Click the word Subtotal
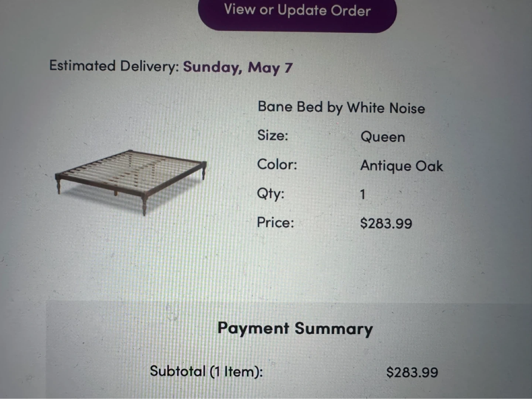 [x=177, y=371]
